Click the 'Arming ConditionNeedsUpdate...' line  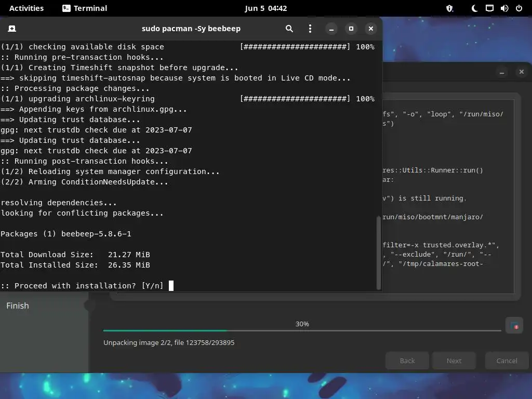[84, 182]
